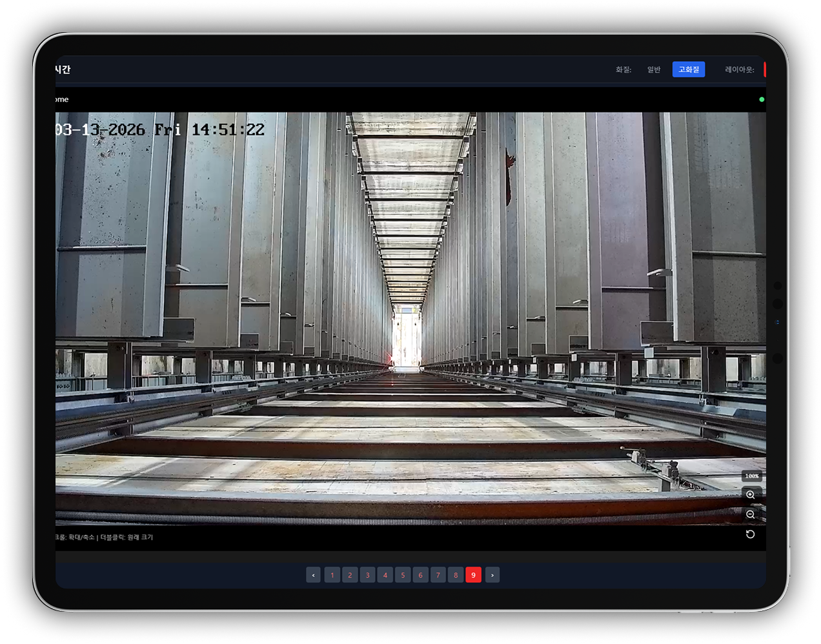Switch quality to 일반 (normal)
The image size is (821, 644).
pos(654,70)
